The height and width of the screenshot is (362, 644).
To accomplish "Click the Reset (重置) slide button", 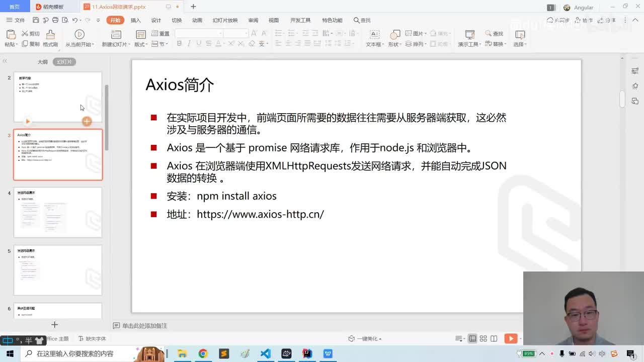I will click(161, 34).
